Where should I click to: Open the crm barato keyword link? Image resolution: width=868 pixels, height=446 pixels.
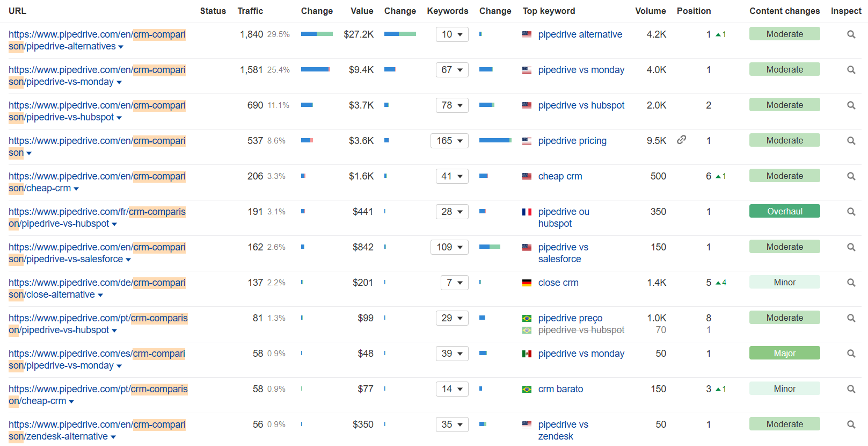[x=560, y=389]
